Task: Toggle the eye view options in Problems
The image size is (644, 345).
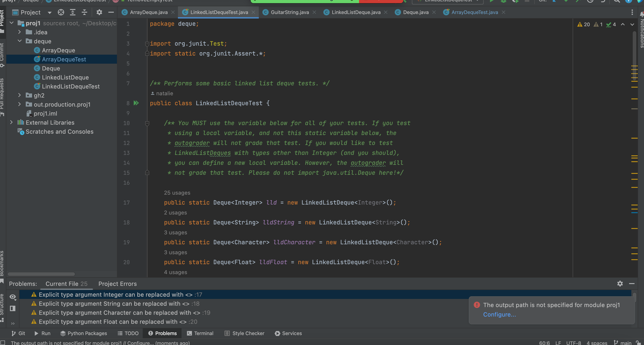Action: (x=12, y=297)
